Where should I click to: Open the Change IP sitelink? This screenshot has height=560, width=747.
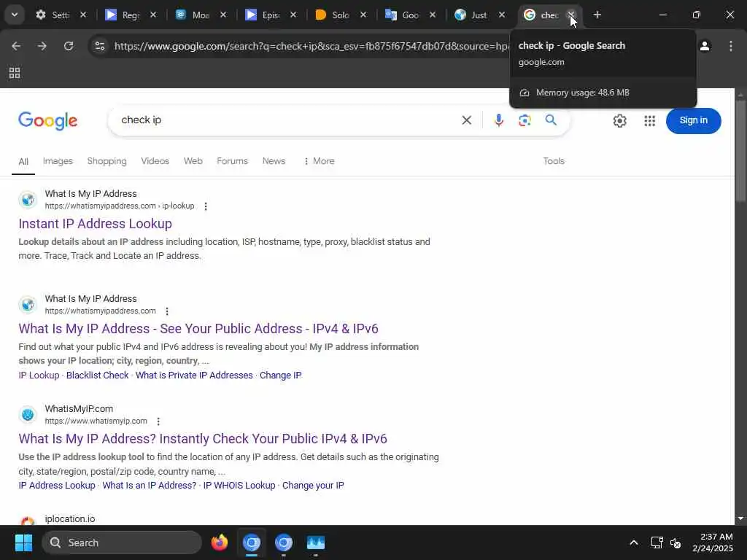click(x=281, y=376)
